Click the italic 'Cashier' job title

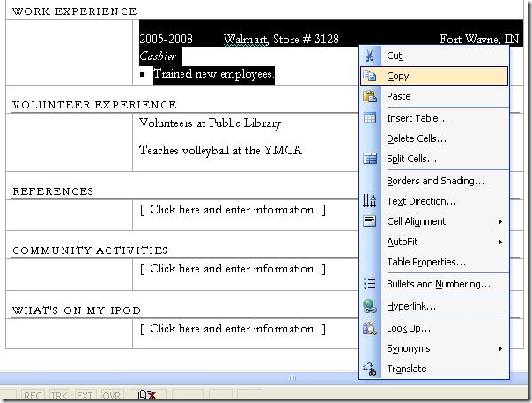158,56
